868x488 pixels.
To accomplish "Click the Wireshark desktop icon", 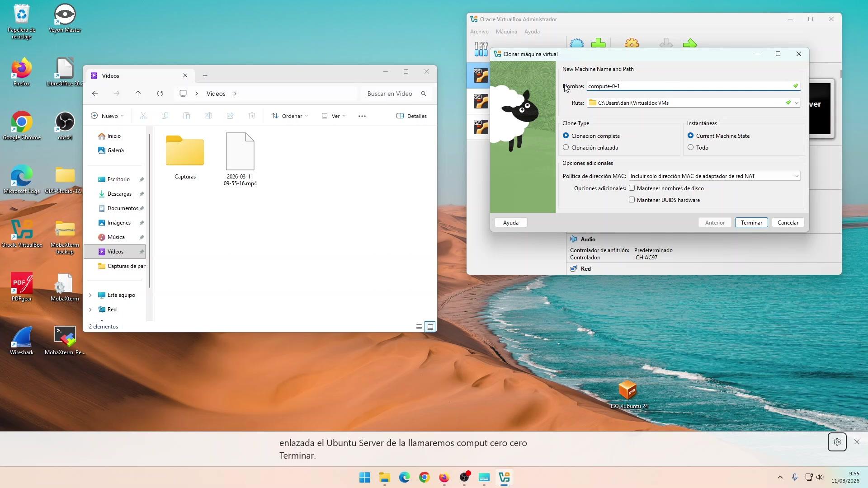I will pyautogui.click(x=21, y=339).
